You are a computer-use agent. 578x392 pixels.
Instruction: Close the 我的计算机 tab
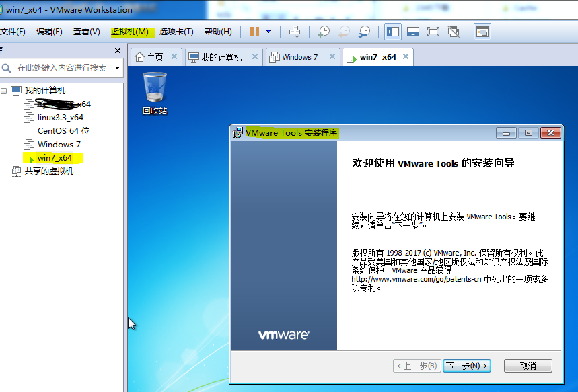click(255, 56)
